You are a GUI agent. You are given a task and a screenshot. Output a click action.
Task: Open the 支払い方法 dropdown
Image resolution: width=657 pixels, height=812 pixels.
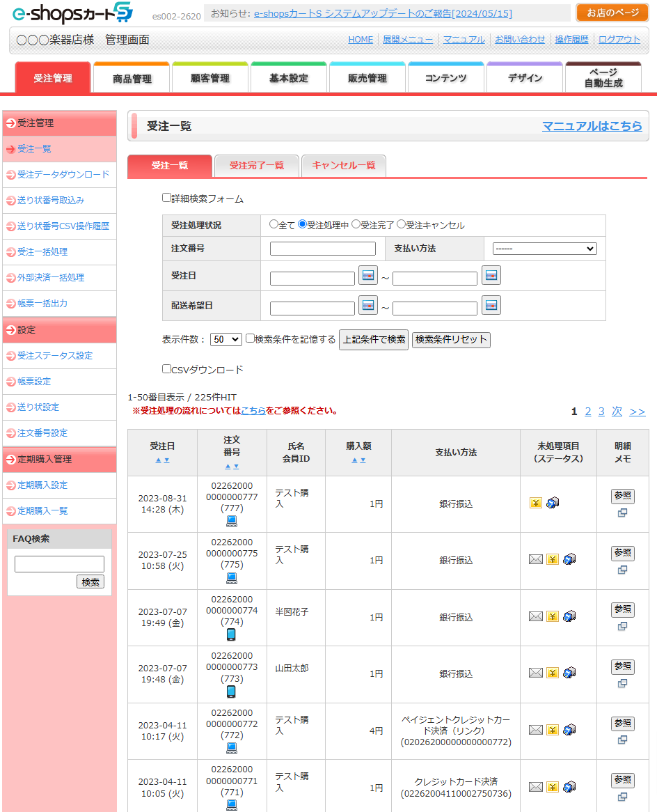point(544,249)
